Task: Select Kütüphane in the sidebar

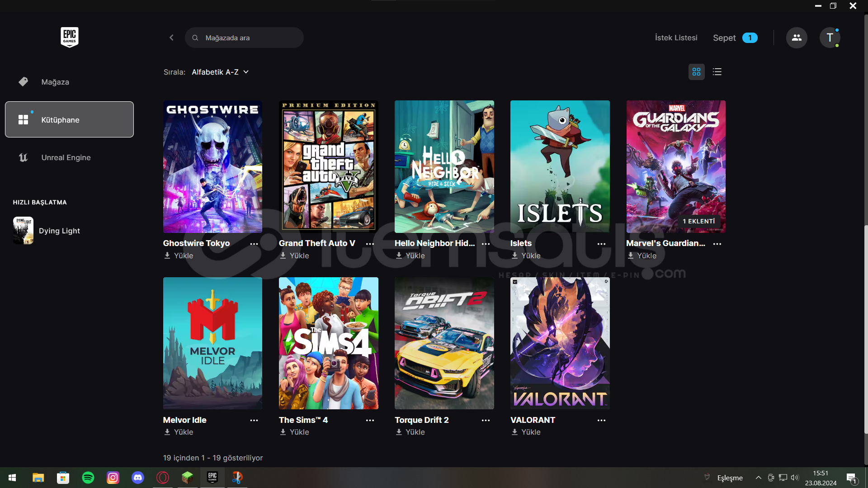Action: pos(69,119)
